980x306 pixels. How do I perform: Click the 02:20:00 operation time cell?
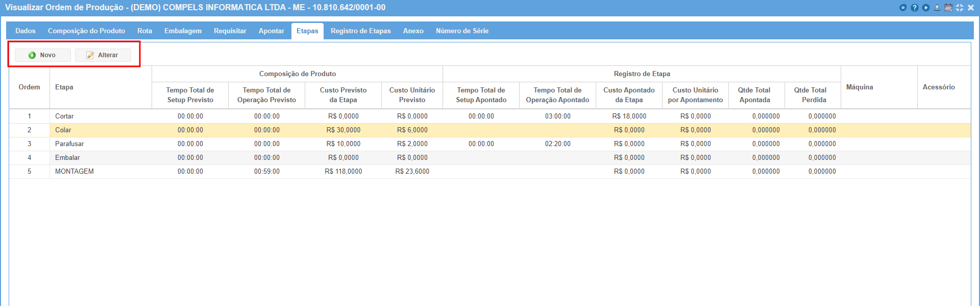coord(557,144)
